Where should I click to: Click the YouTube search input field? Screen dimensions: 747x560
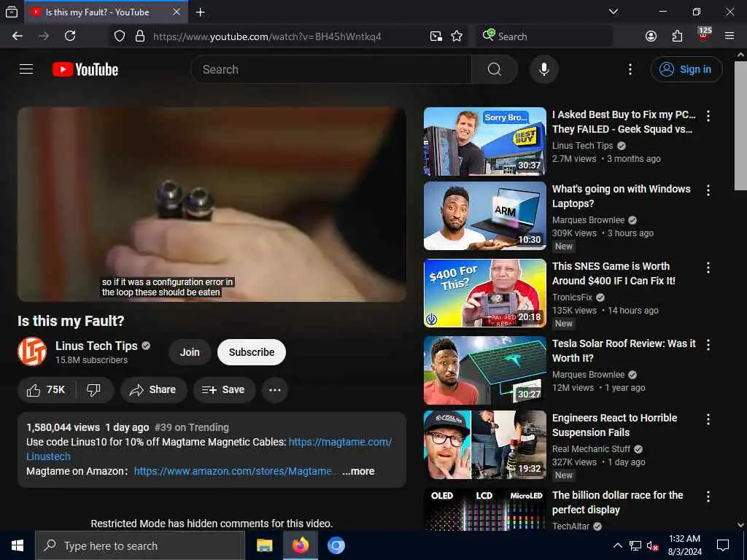331,69
